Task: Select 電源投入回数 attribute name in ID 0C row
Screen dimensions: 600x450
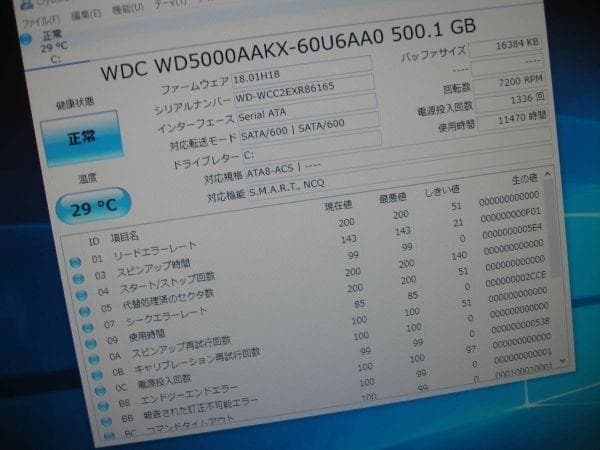Action: (164, 382)
